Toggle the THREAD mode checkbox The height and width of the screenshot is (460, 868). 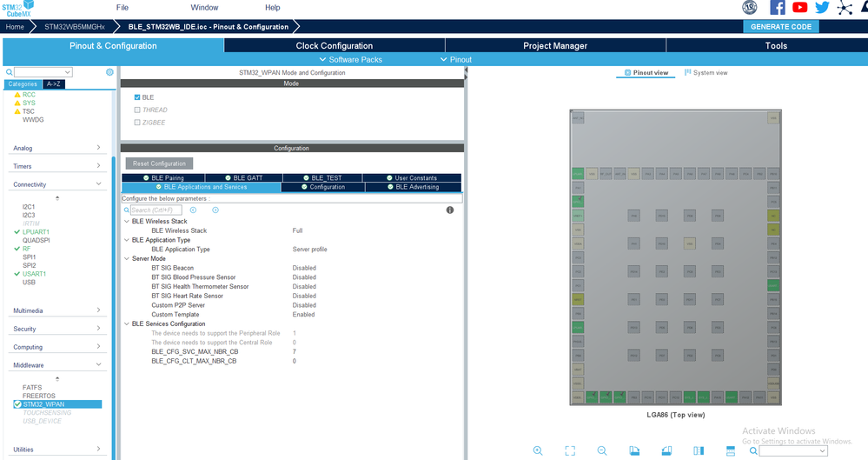point(137,110)
